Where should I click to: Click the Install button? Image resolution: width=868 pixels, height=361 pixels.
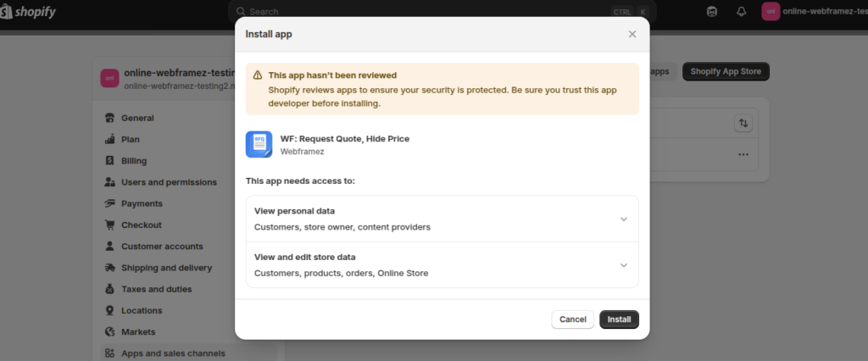coord(619,319)
